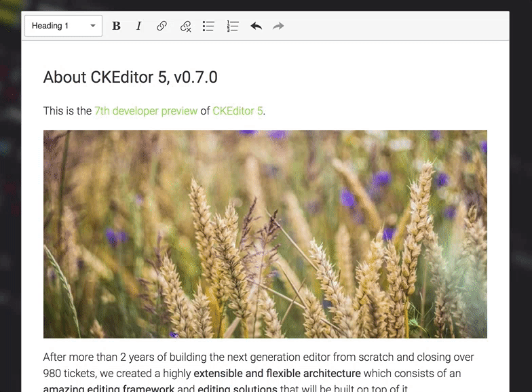Click the words 'This is the'
The height and width of the screenshot is (392, 532).
(67, 111)
